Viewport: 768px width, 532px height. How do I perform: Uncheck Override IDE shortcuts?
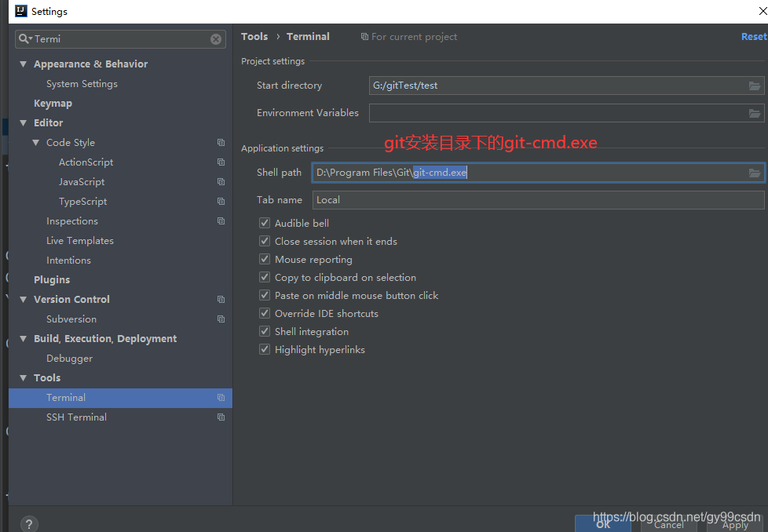pos(265,314)
